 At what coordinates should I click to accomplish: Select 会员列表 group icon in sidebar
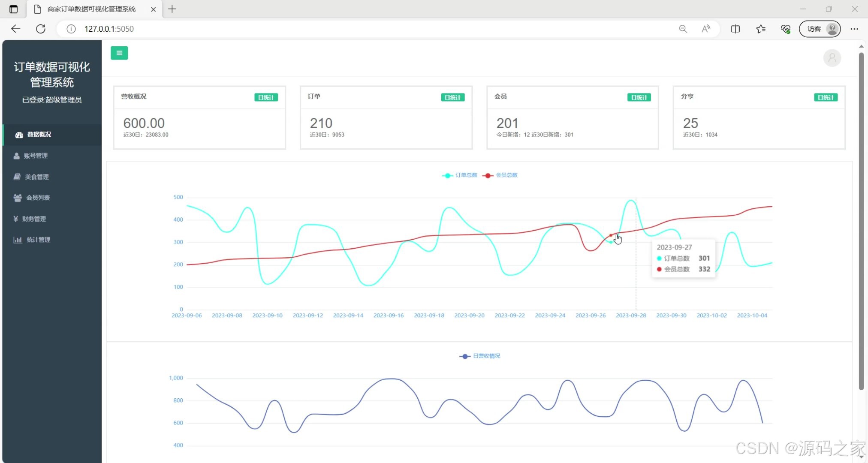click(38, 198)
